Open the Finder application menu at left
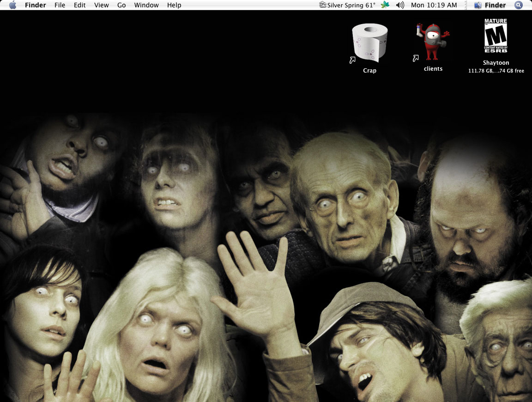Image resolution: width=532 pixels, height=402 pixels. click(35, 5)
